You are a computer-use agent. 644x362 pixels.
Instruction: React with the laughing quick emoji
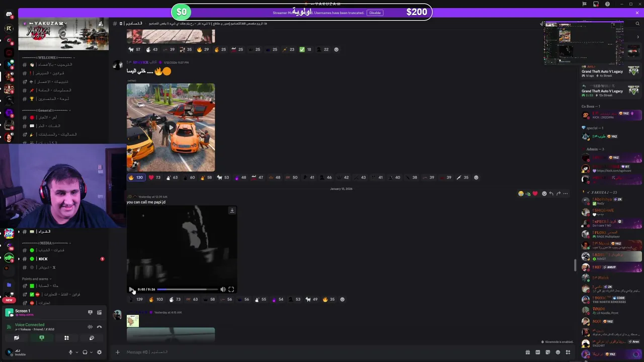(521, 194)
